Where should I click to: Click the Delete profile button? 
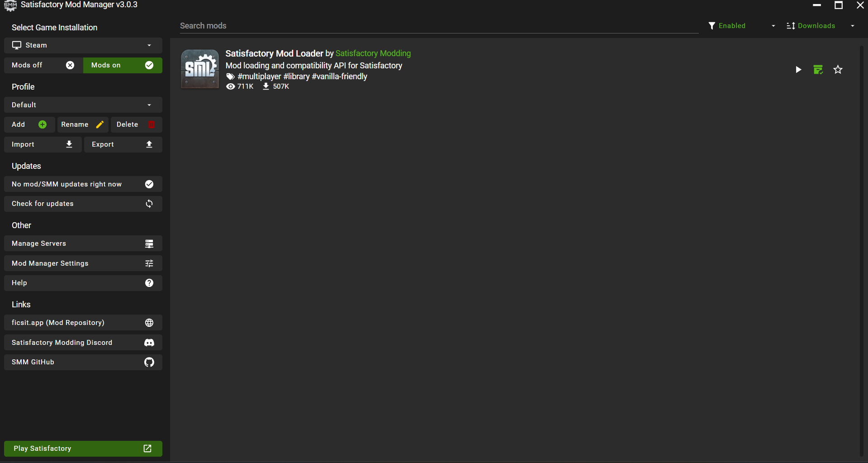[x=136, y=124]
